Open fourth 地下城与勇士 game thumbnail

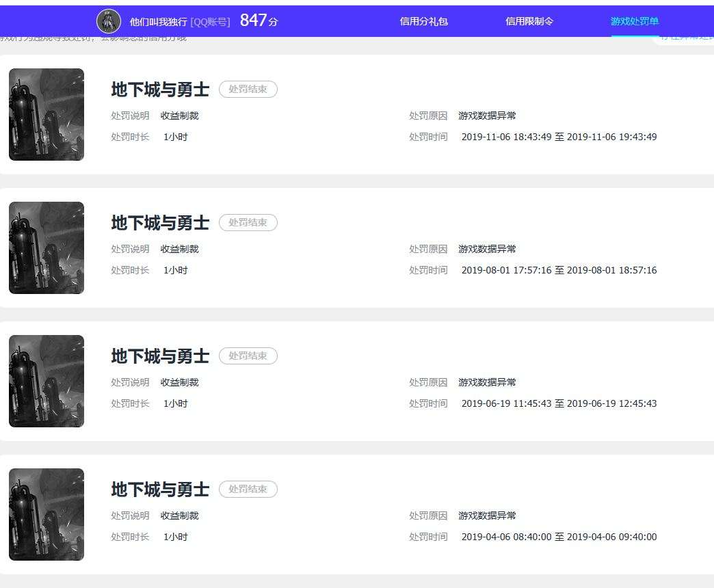47,514
